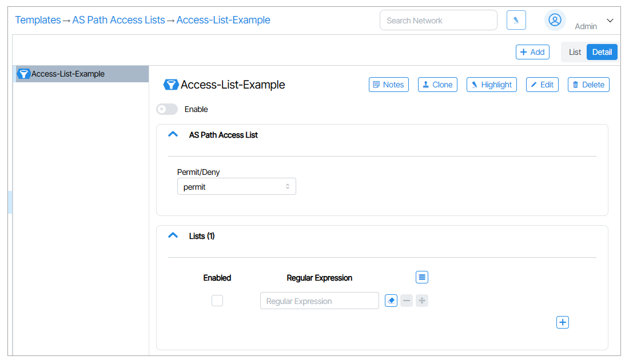Click the AS Path Access Lists breadcrumb link
Image resolution: width=629 pixels, height=364 pixels.
coord(118,20)
